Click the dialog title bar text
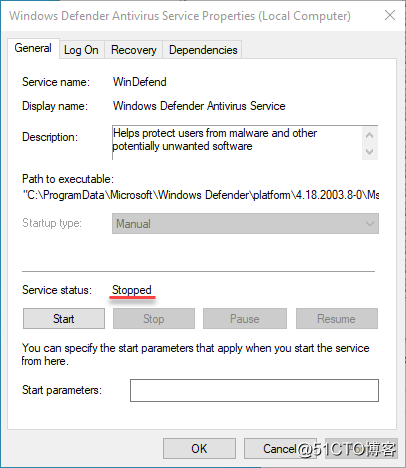This screenshot has width=406, height=468. coord(180,16)
